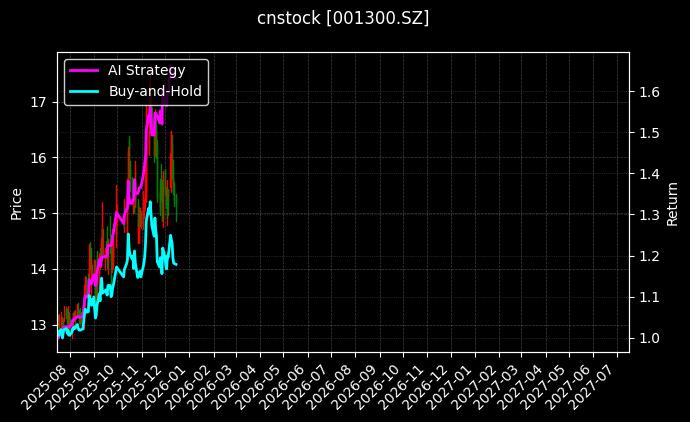Click the Return axis label
The image size is (690, 422).
click(x=672, y=202)
